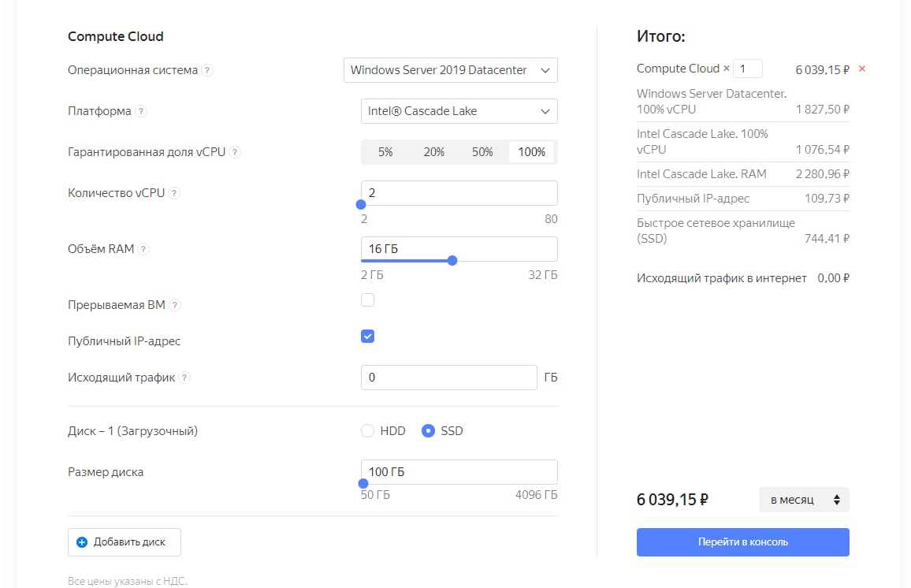The image size is (911, 588).
Task: Open help icon next to Операционная система
Action: (206, 70)
